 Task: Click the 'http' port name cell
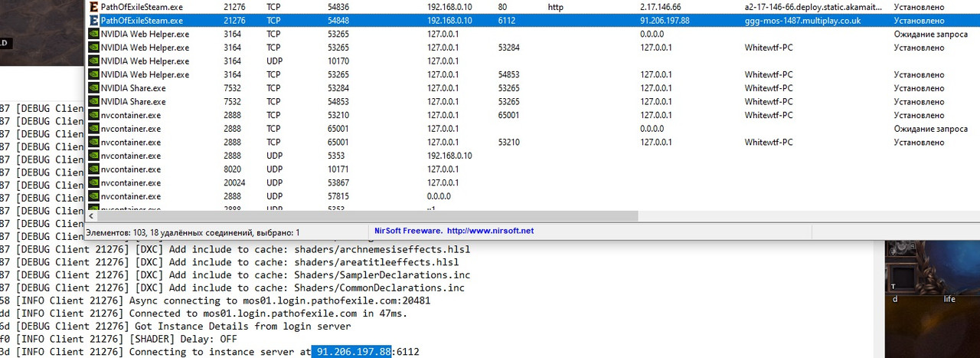click(555, 7)
